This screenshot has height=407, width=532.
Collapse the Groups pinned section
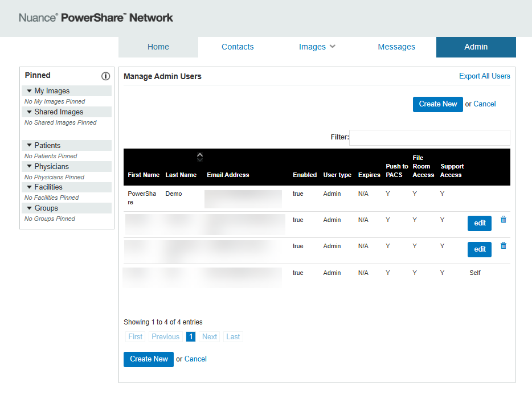click(67, 208)
